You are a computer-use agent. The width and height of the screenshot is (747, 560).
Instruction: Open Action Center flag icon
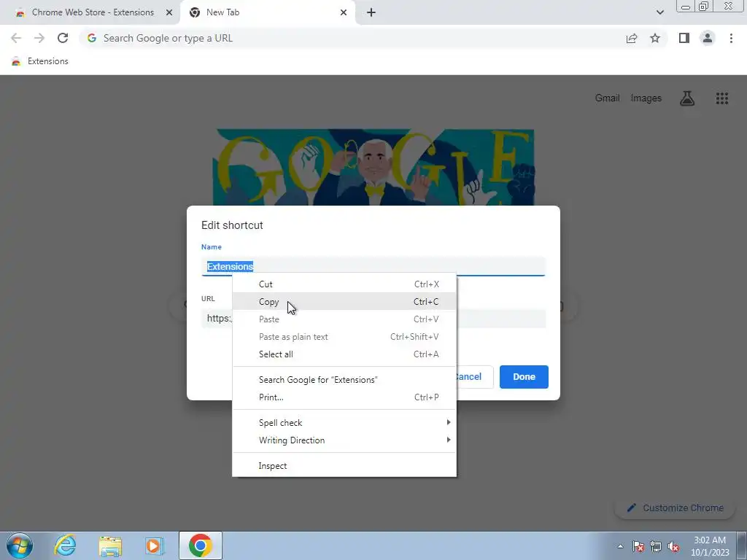(x=638, y=546)
